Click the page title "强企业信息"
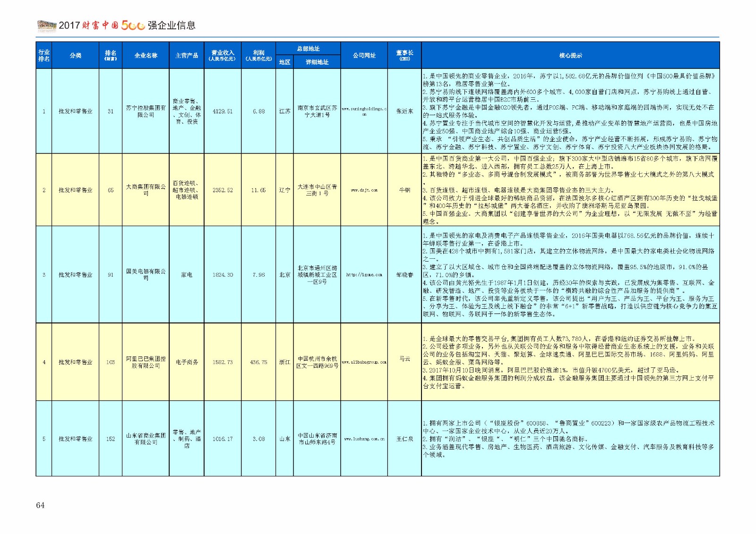This screenshot has width=756, height=534. coord(172,25)
